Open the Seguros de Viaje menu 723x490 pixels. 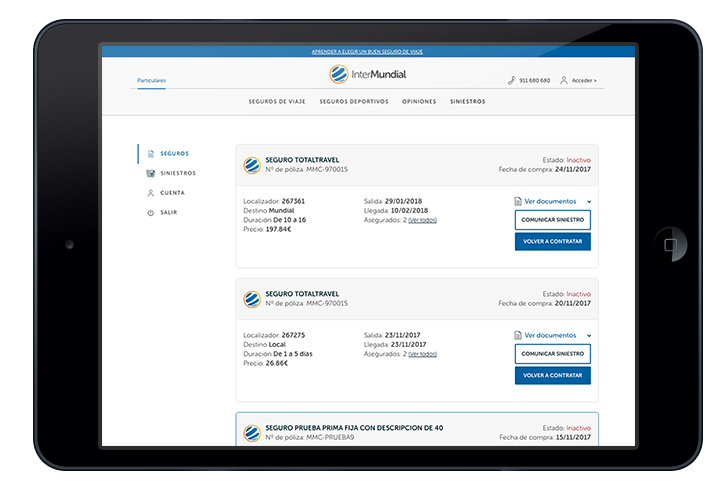277,101
